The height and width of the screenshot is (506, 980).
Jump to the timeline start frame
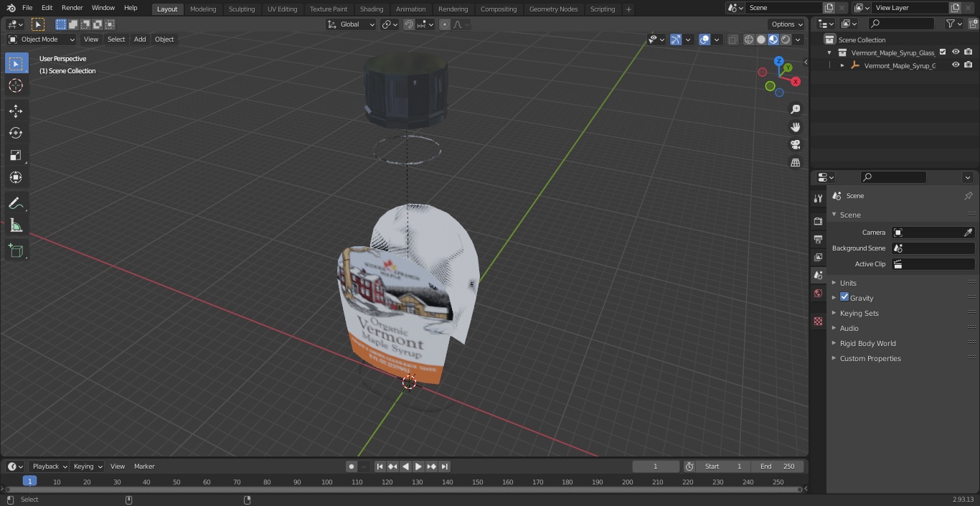click(380, 467)
